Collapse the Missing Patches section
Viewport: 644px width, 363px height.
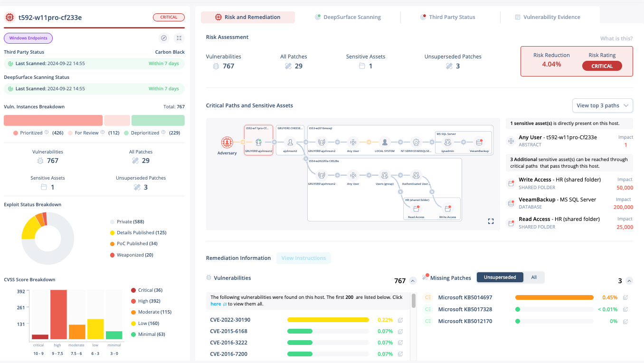629,281
